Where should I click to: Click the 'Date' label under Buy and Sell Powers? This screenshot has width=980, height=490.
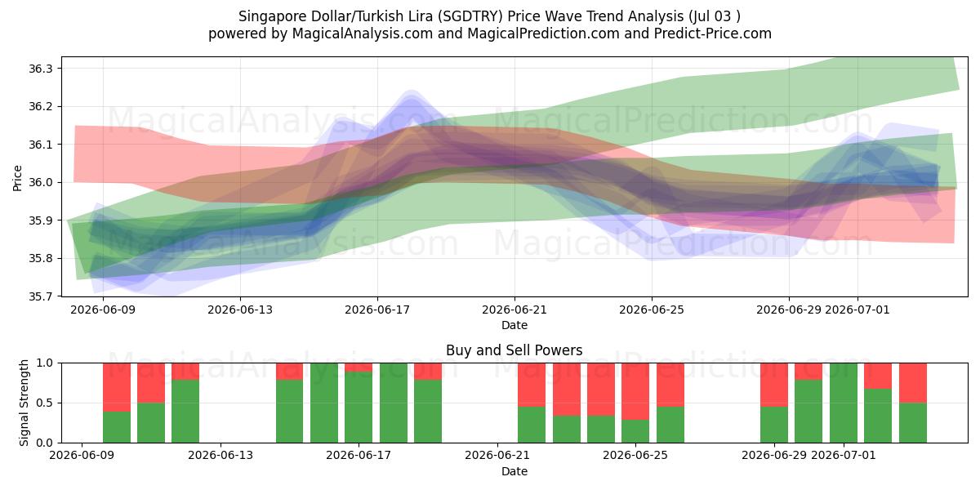[514, 471]
